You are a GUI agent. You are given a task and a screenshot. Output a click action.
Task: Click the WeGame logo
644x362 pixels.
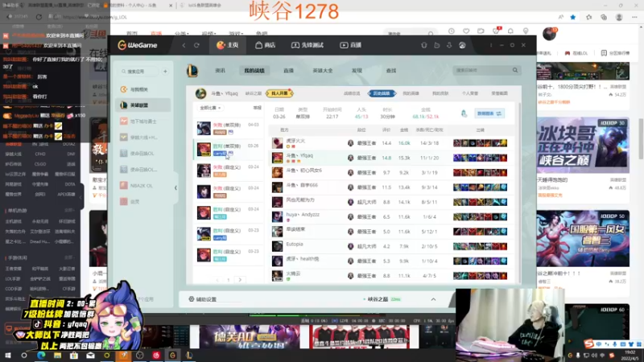tap(138, 45)
